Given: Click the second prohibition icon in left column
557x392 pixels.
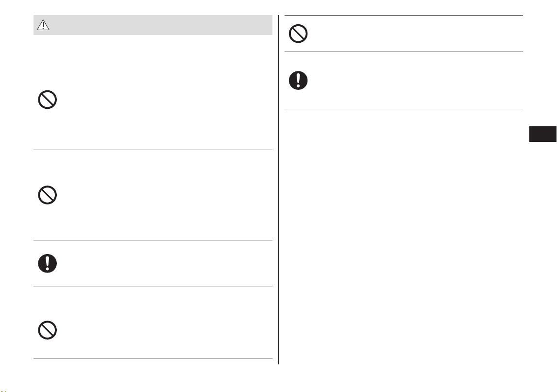Looking at the screenshot, I should click(x=47, y=195).
